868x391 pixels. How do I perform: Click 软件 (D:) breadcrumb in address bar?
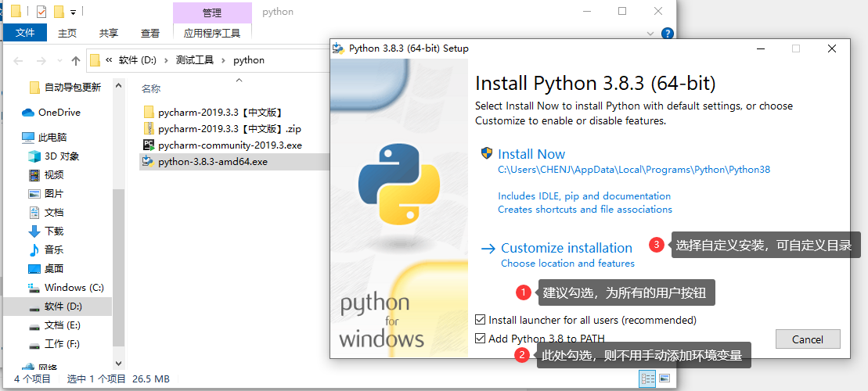click(x=137, y=60)
